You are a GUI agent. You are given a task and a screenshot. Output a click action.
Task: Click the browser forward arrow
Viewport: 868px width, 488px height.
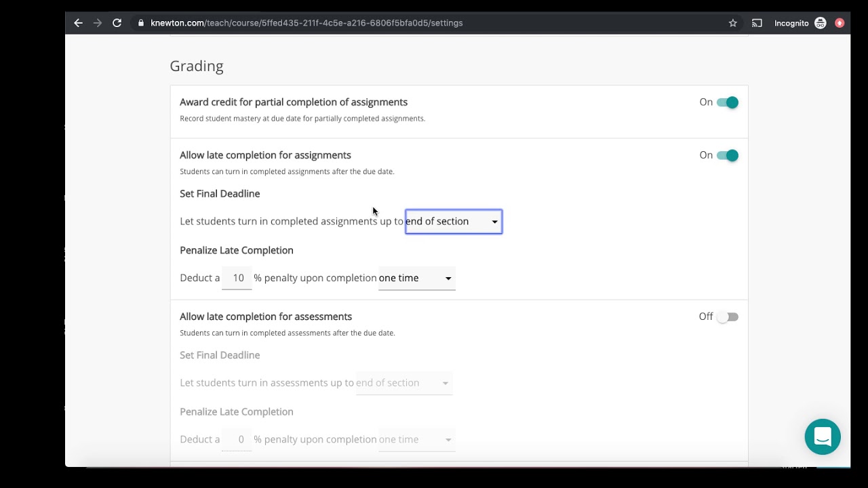pos(98,23)
